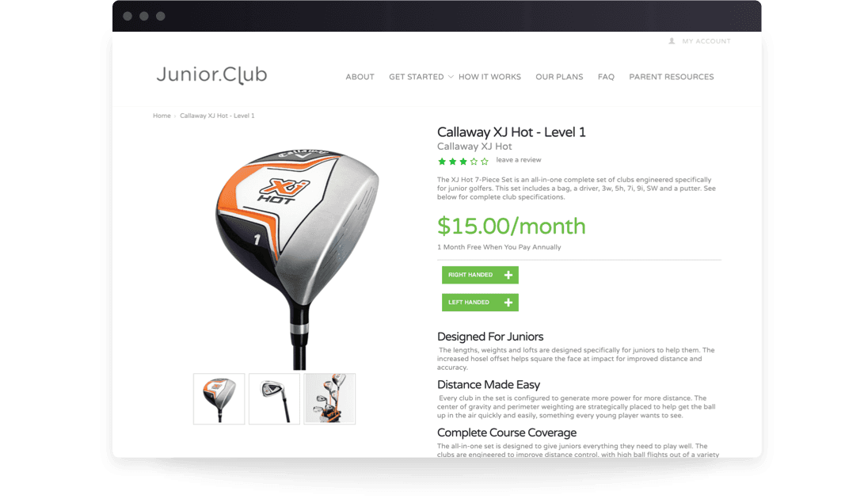Select the iron club thumbnail
This screenshot has width=868, height=499.
(x=274, y=398)
